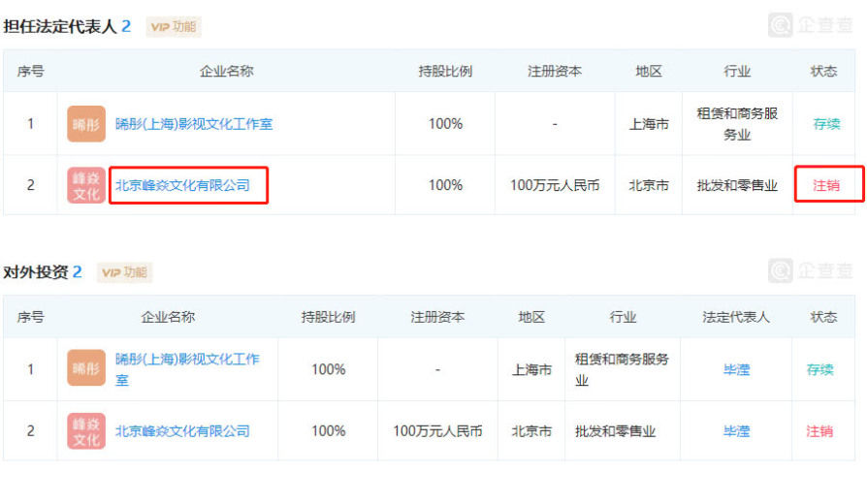Click the 峰焱文化 logo in 对外投资 table
Viewport: 867px width, 504px height.
click(x=86, y=431)
